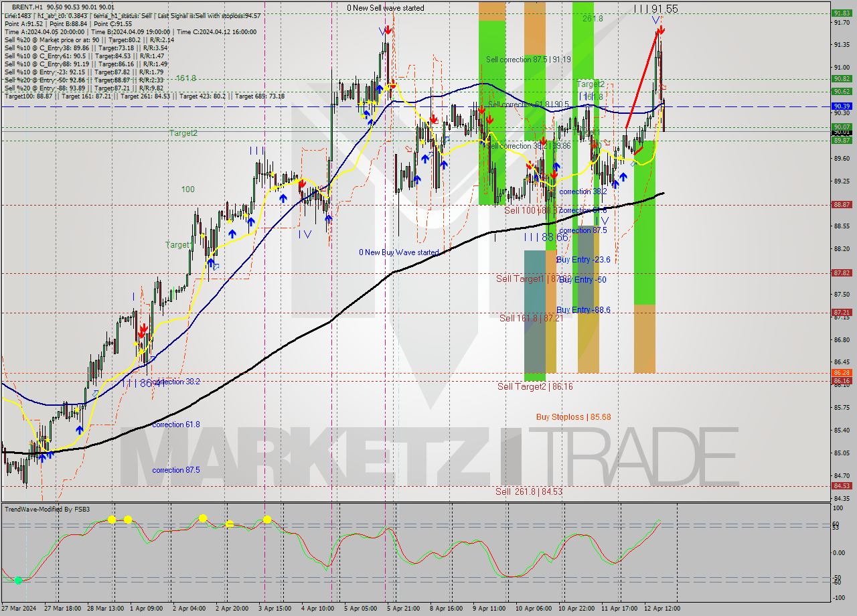Select the 'Buy Entry -50' label

(x=582, y=279)
